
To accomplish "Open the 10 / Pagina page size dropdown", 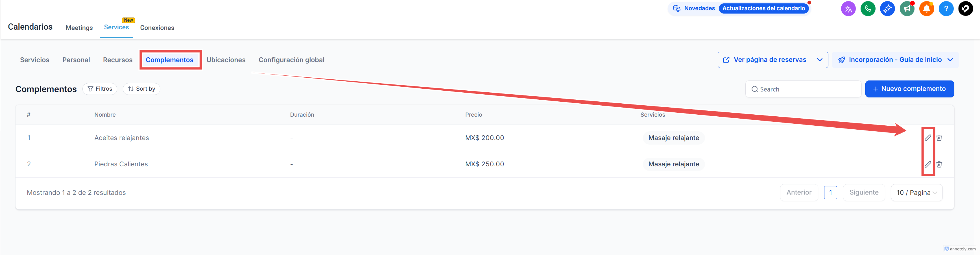I will click(x=916, y=193).
